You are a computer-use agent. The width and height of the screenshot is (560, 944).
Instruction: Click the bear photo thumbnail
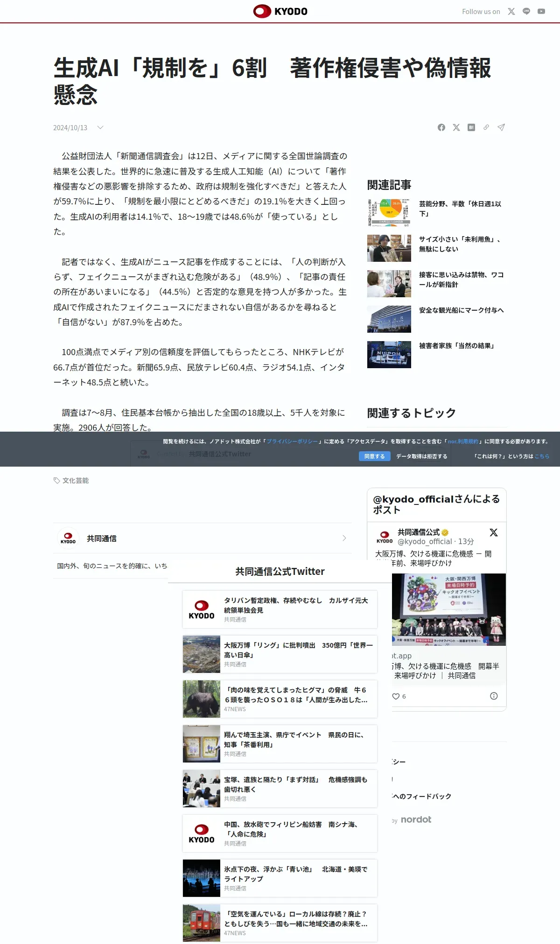(202, 699)
